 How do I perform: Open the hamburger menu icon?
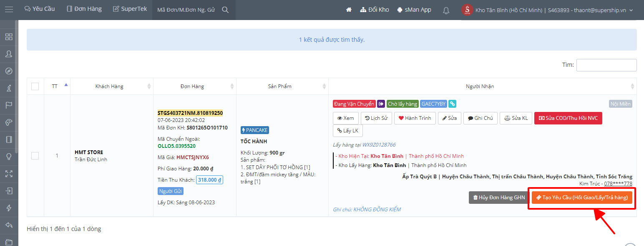9,9
